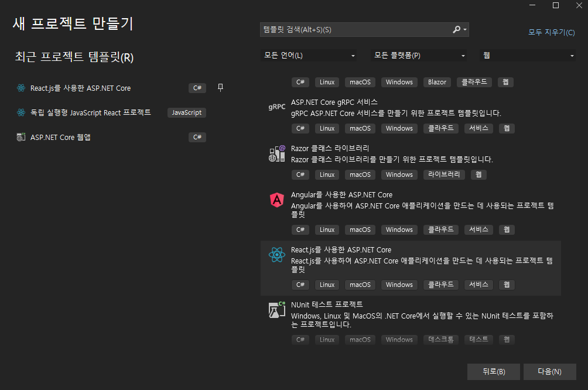The image size is (588, 390).
Task: Click the globe icon of recent ASP.NET Core 웹앱
Action: pos(21,137)
